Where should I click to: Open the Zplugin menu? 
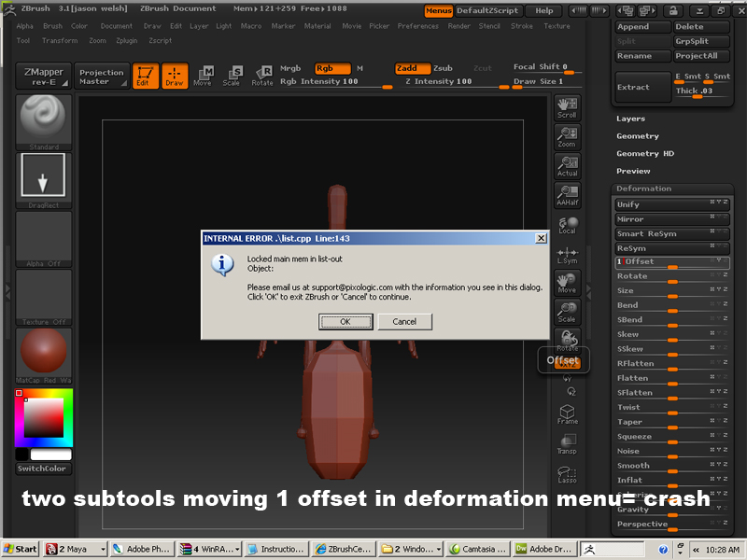[127, 41]
